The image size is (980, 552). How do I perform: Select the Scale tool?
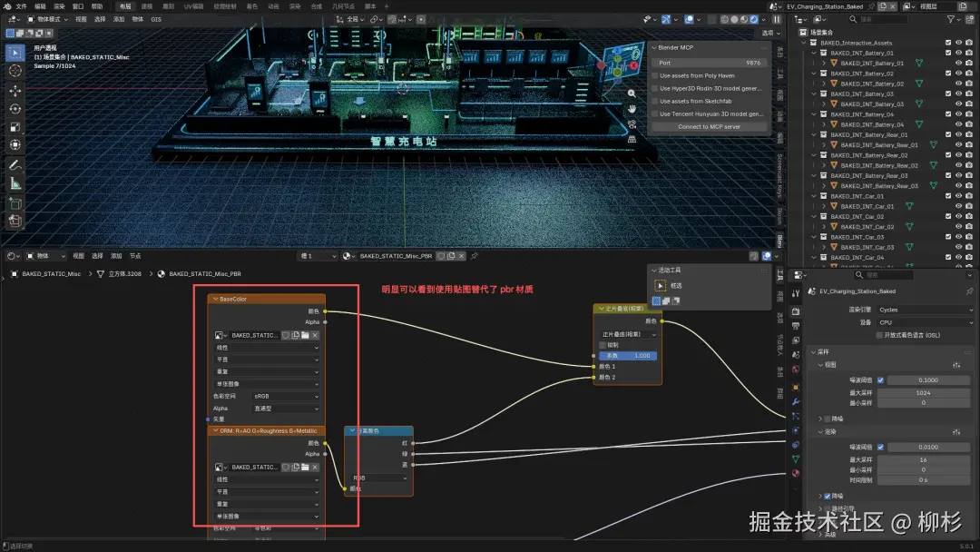pos(15,127)
